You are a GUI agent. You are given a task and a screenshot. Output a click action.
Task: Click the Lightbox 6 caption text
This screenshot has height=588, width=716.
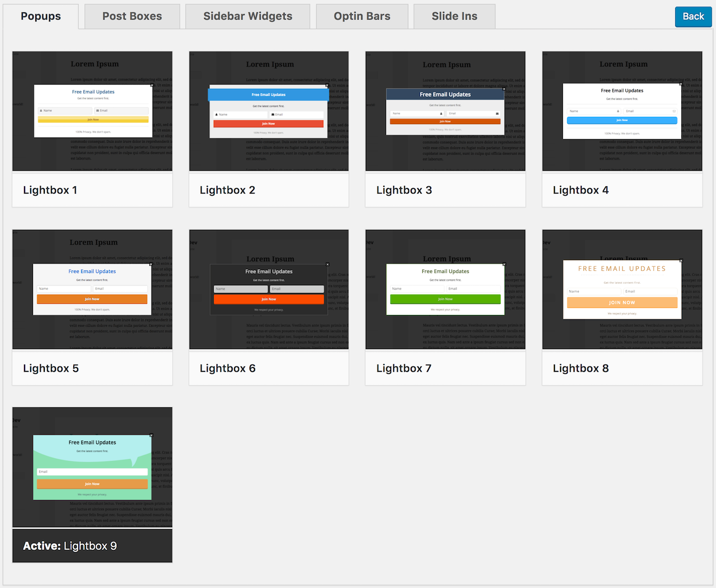pos(228,368)
